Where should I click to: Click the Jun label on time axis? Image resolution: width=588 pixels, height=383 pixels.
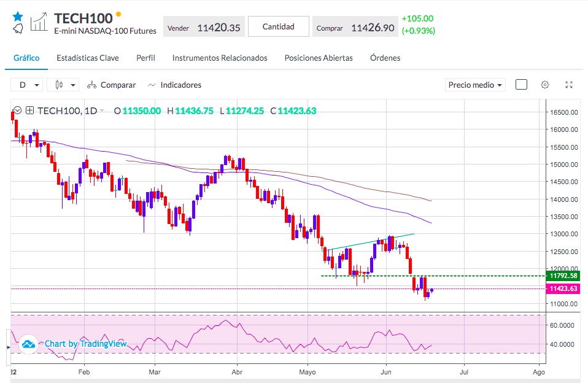tap(386, 372)
